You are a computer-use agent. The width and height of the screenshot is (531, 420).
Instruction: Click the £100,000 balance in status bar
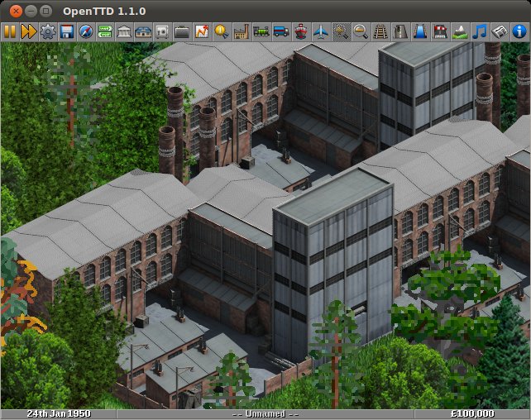point(472,414)
